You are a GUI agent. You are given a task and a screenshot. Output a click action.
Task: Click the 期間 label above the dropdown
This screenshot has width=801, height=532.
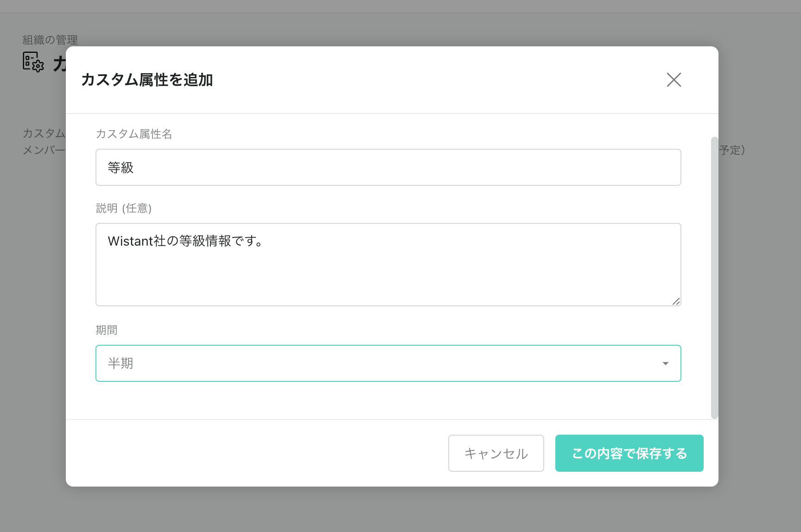click(x=106, y=330)
